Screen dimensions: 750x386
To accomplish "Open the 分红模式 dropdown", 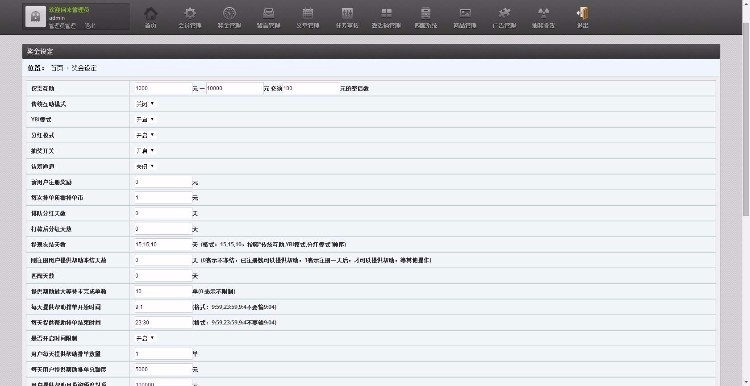I will coord(145,135).
